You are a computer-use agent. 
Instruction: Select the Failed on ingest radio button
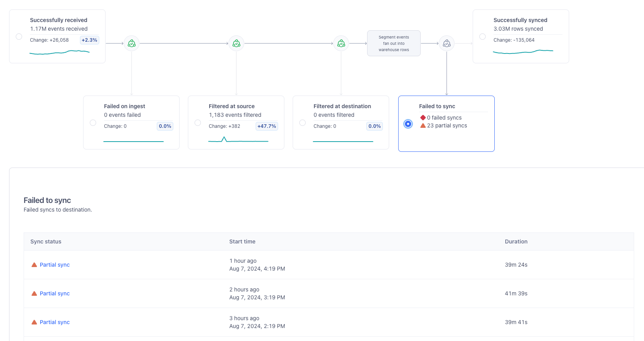coord(93,123)
